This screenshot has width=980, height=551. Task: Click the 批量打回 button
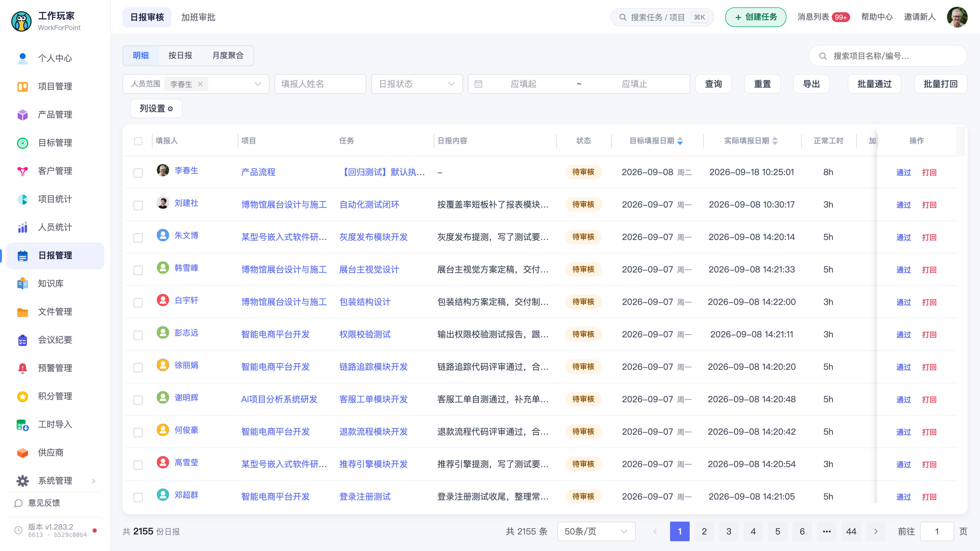point(941,84)
